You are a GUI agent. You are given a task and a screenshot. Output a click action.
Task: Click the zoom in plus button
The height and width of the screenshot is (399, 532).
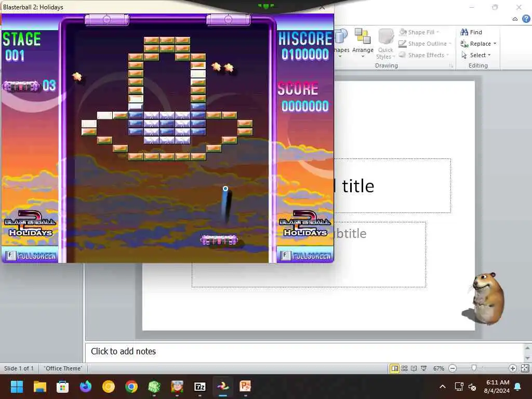(x=513, y=368)
